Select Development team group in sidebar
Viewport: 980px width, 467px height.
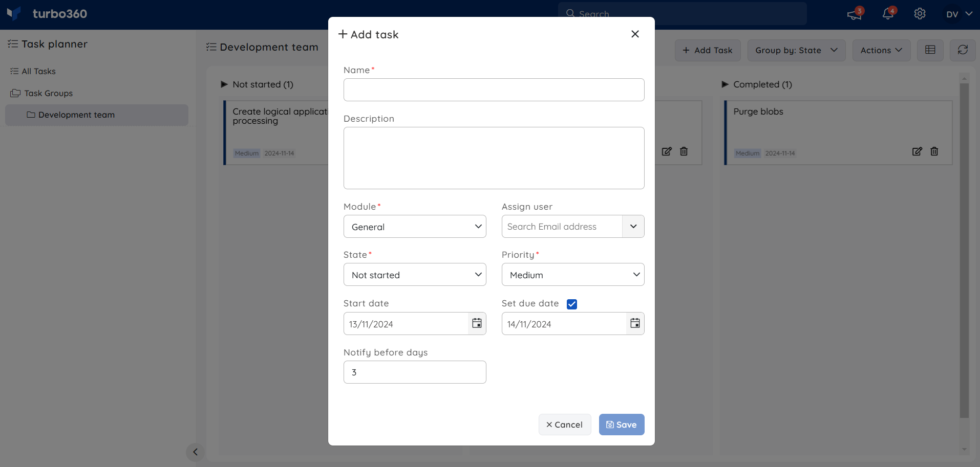[x=97, y=115]
